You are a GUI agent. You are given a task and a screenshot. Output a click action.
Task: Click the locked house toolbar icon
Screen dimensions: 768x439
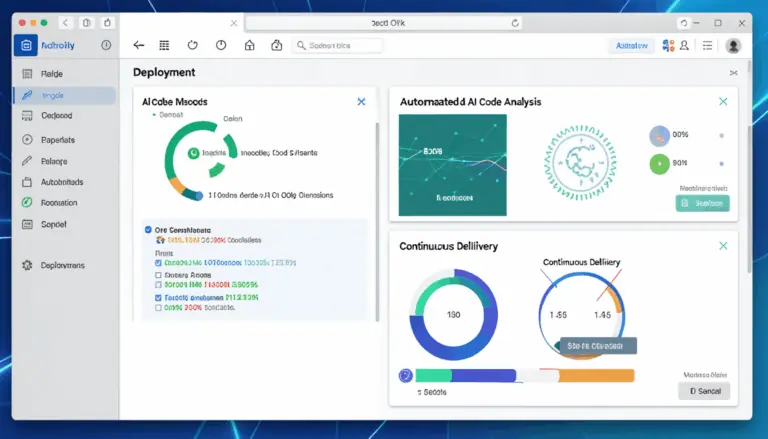[277, 45]
